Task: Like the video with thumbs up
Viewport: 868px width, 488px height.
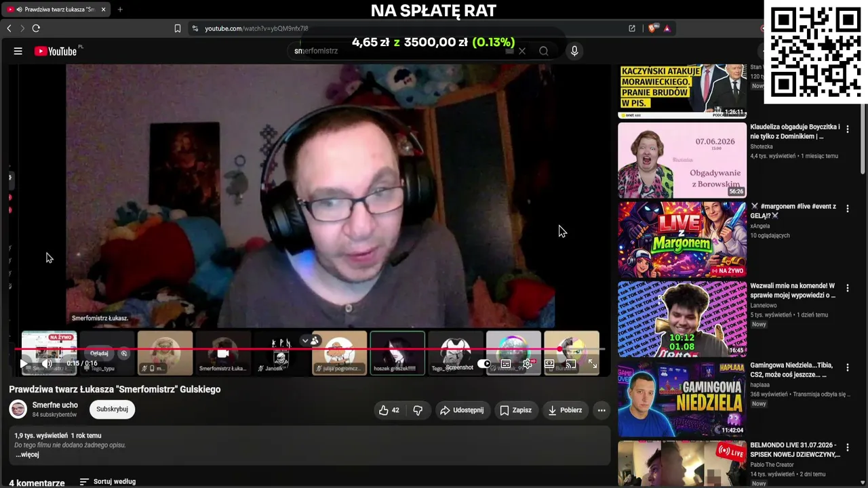Action: (x=389, y=410)
